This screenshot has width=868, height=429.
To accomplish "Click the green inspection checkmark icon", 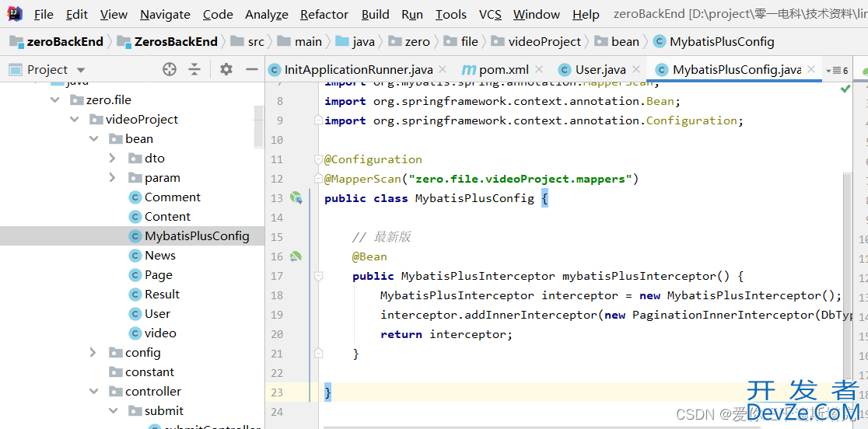I will (x=845, y=89).
